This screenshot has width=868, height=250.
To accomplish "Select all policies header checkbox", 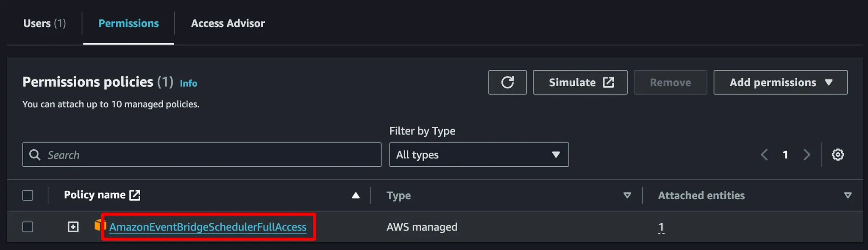I will coord(28,195).
